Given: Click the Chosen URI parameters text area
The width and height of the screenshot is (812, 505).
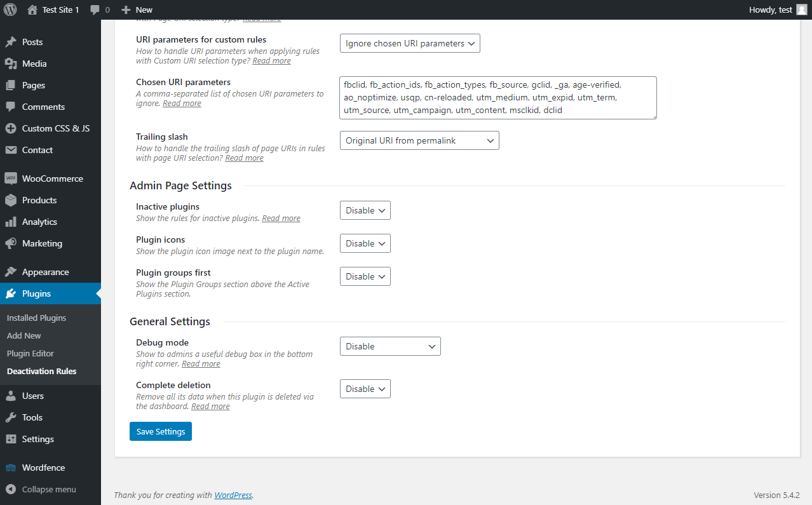Looking at the screenshot, I should (x=498, y=98).
